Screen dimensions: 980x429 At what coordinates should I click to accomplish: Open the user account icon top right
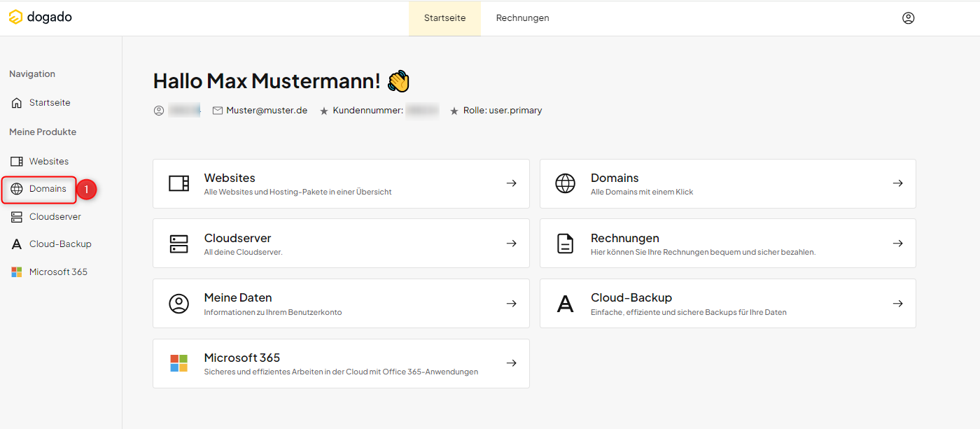coord(908,17)
